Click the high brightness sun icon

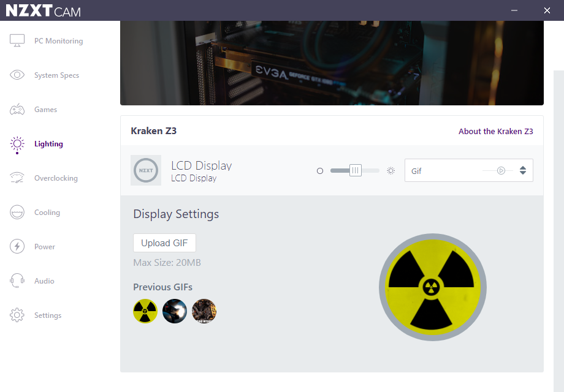[x=391, y=171]
